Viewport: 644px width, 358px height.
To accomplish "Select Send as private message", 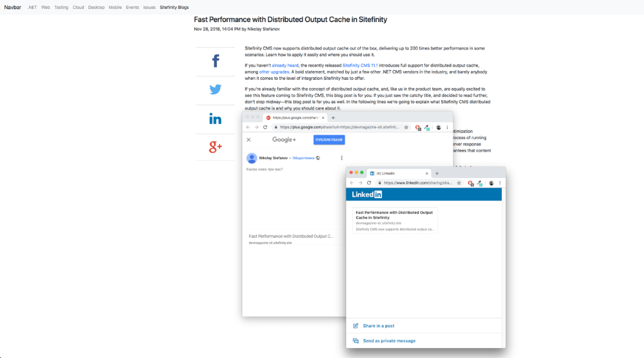I will 389,340.
